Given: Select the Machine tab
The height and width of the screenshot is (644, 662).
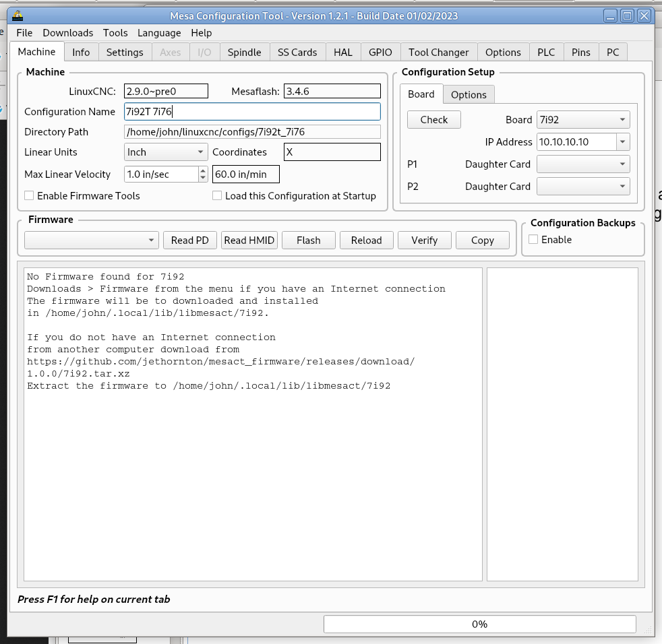Looking at the screenshot, I should coord(36,52).
